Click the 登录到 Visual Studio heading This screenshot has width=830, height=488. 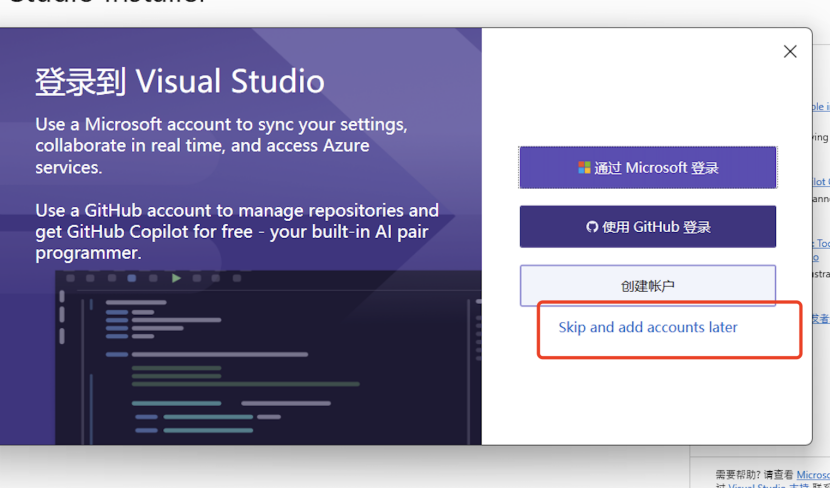(180, 81)
